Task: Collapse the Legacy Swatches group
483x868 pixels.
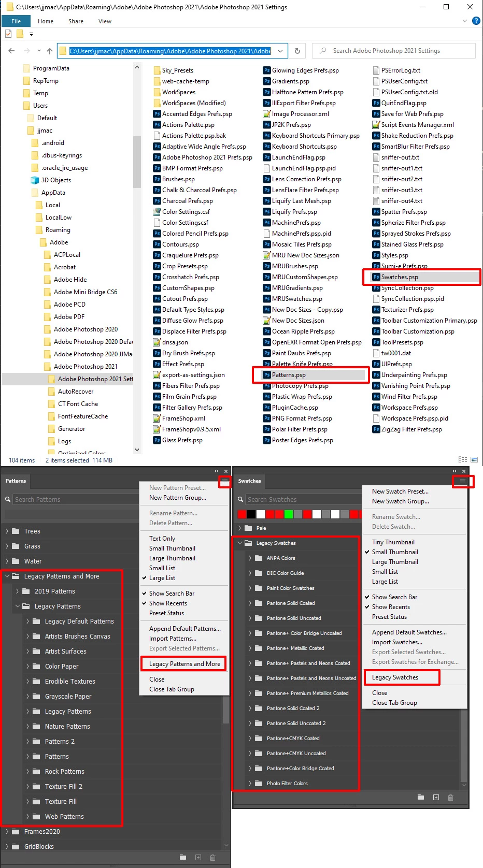Action: click(239, 543)
